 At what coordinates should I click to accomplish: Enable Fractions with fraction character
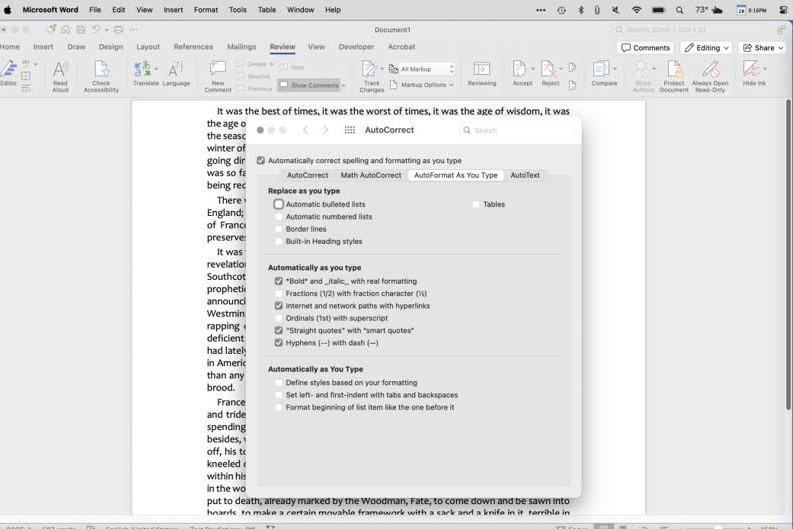(279, 293)
